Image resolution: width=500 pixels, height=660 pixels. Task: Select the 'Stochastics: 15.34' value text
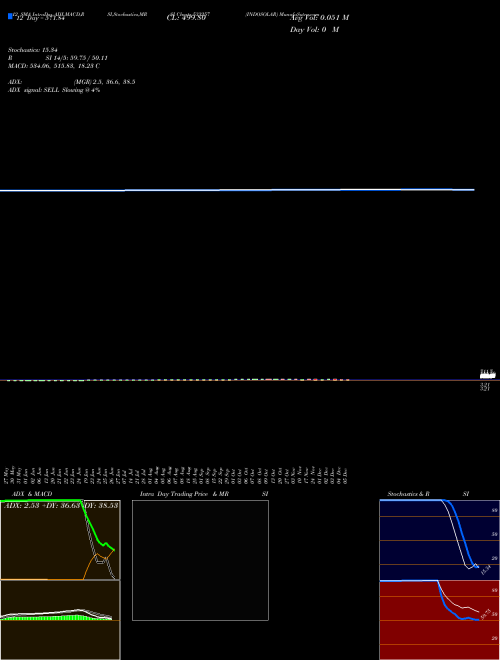click(x=33, y=50)
